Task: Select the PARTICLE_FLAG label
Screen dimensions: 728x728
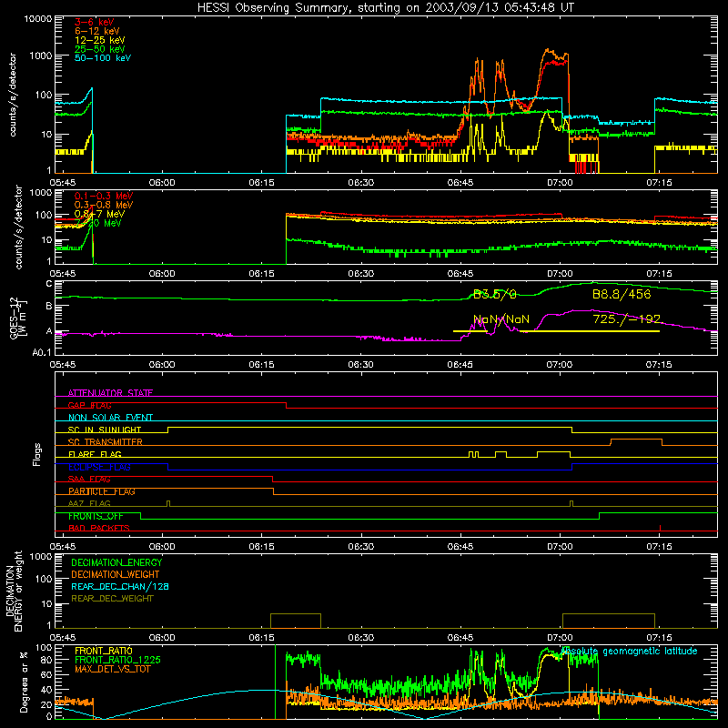Action: point(102,491)
